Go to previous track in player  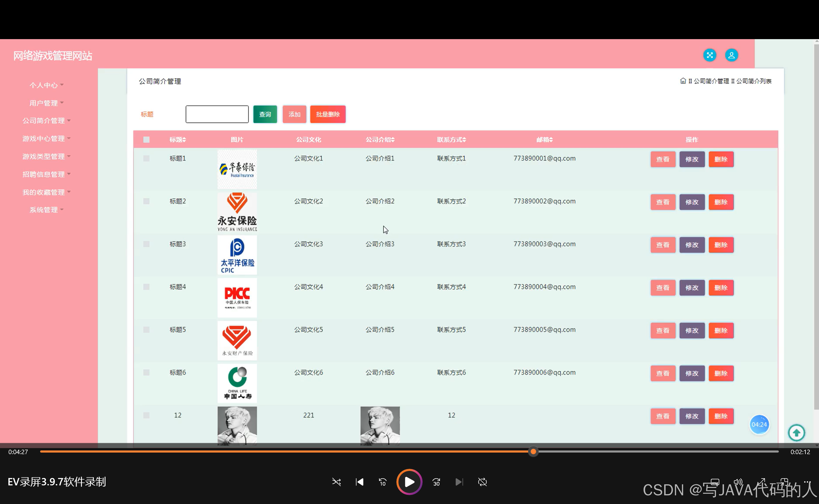point(359,482)
